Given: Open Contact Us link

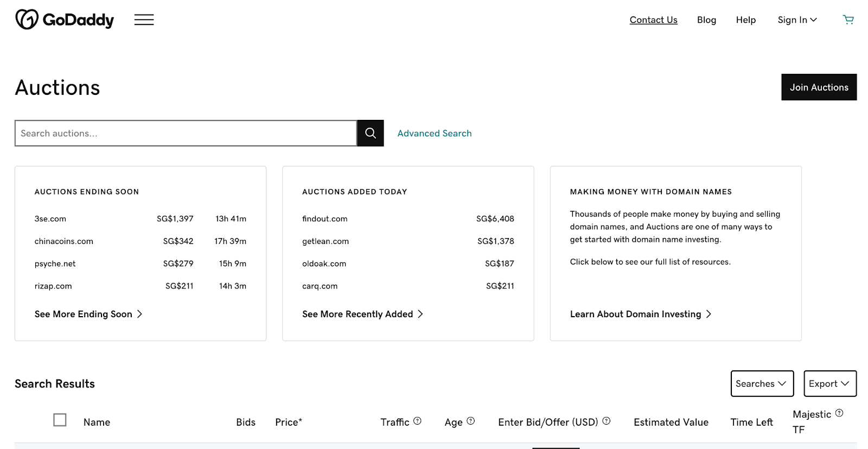Looking at the screenshot, I should click(x=653, y=20).
